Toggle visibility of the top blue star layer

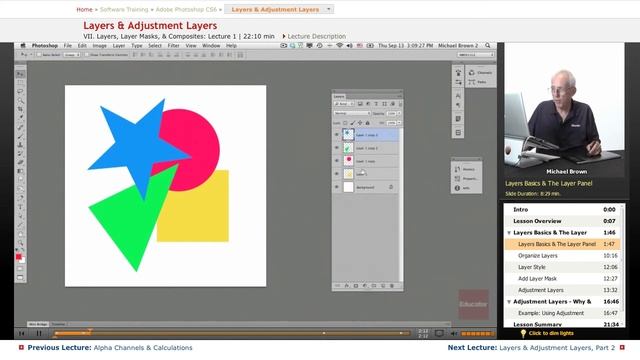pos(337,135)
